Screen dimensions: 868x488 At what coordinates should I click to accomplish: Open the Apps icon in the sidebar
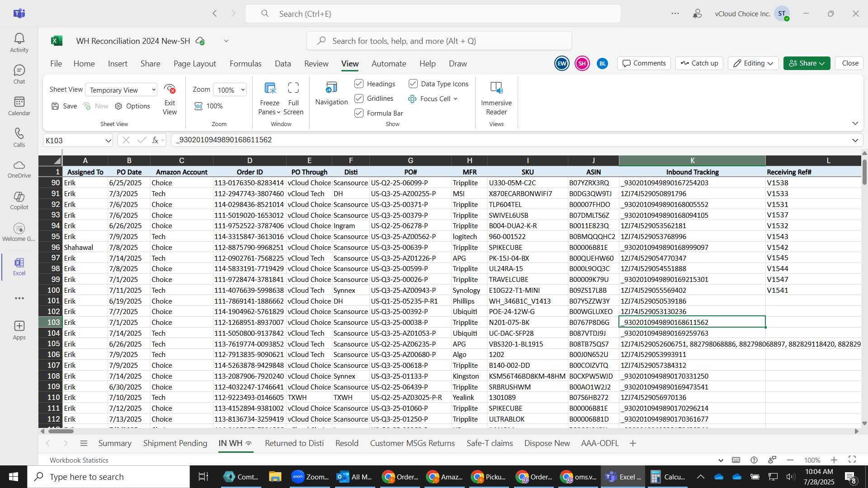[x=19, y=330]
